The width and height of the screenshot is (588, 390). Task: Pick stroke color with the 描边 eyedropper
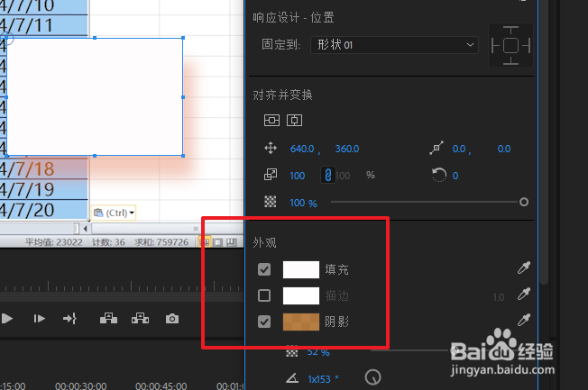point(524,294)
